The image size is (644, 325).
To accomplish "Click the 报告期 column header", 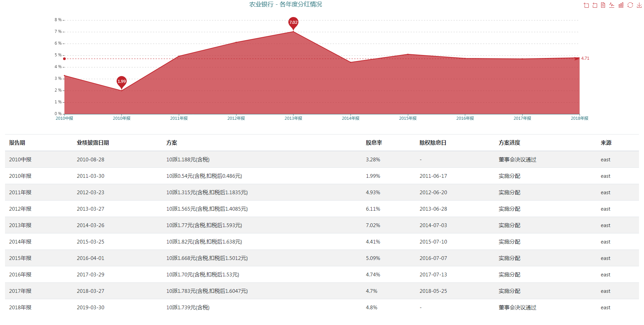I will click(x=17, y=143).
